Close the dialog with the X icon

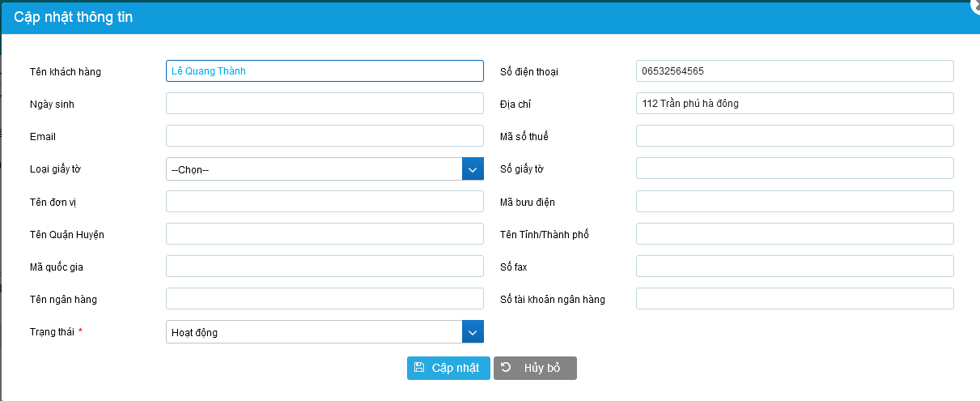(x=974, y=5)
